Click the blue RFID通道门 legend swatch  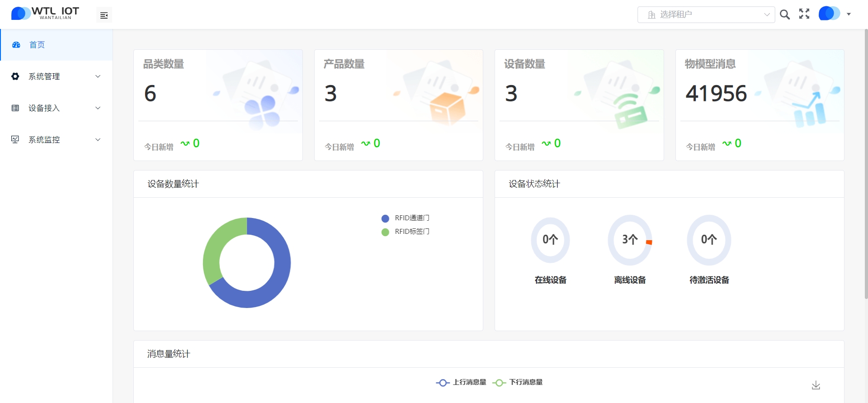(x=385, y=218)
